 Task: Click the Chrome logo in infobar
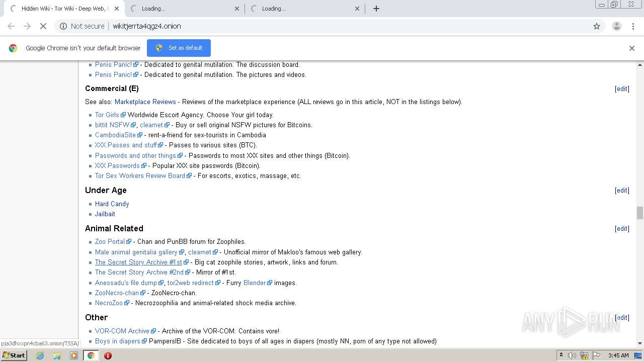click(13, 48)
